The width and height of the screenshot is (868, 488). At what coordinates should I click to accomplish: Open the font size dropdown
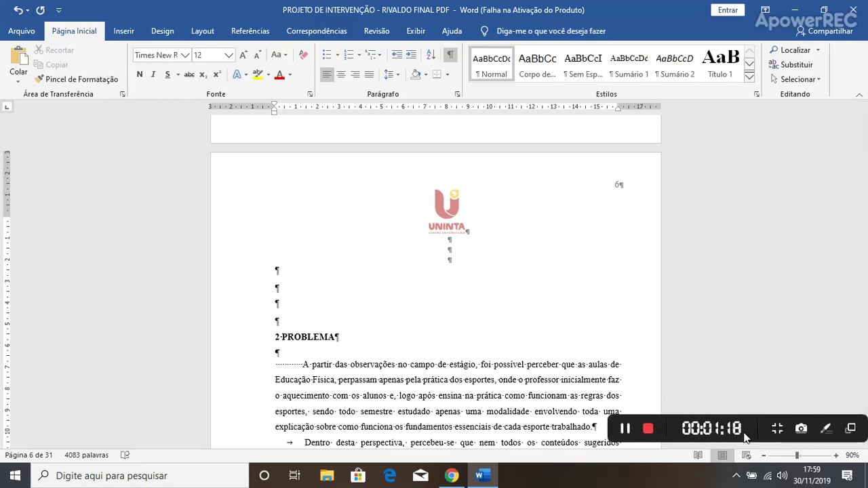229,55
